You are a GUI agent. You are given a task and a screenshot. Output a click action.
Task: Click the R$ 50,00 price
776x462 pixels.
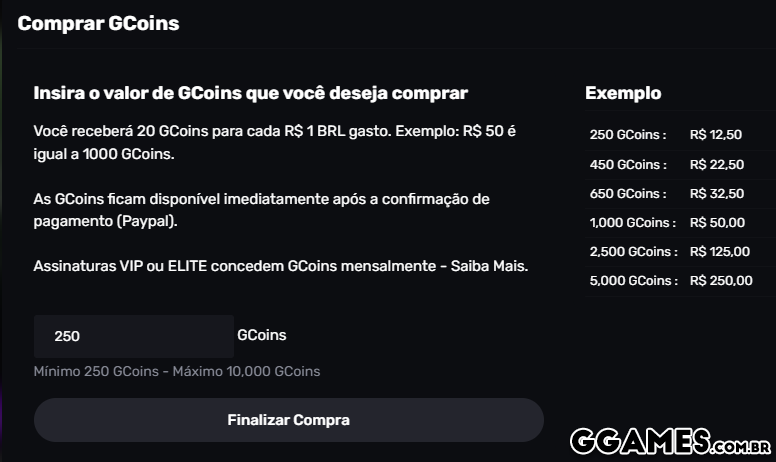717,222
